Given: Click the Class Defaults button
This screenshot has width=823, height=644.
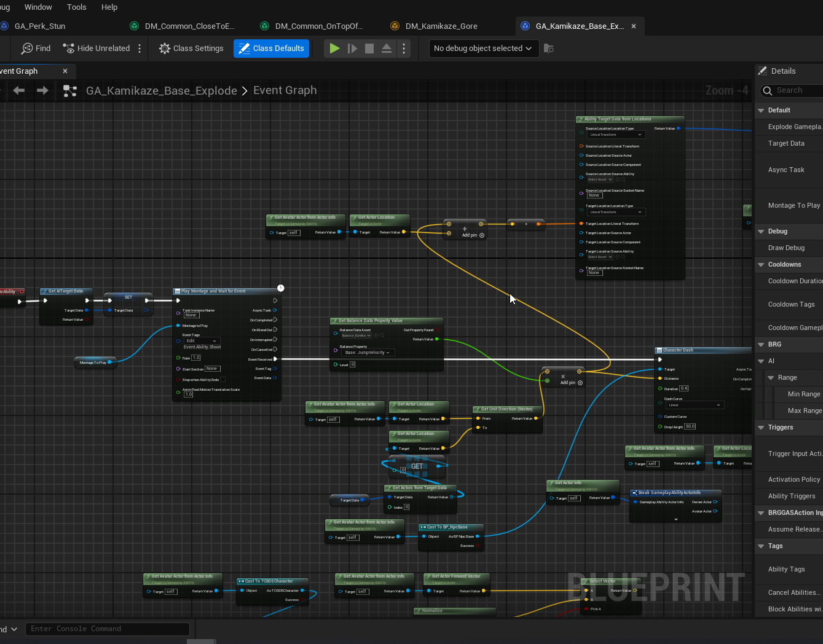Looking at the screenshot, I should click(271, 49).
